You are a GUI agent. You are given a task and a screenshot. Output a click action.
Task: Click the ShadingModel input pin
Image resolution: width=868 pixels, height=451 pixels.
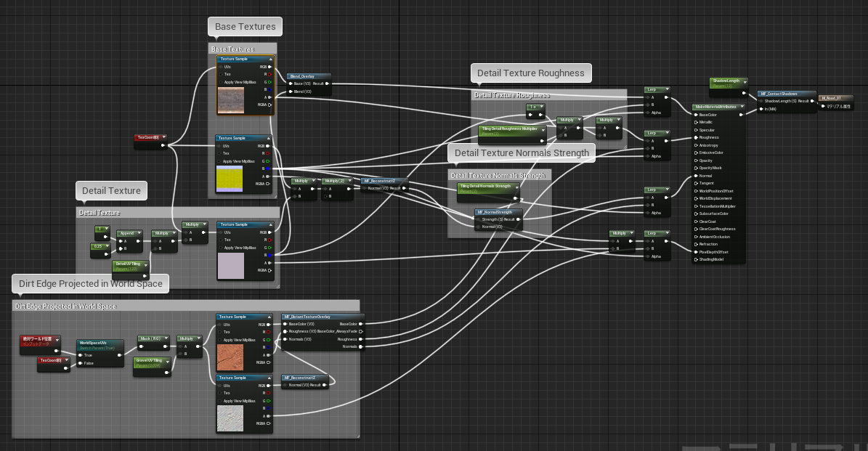tap(696, 259)
